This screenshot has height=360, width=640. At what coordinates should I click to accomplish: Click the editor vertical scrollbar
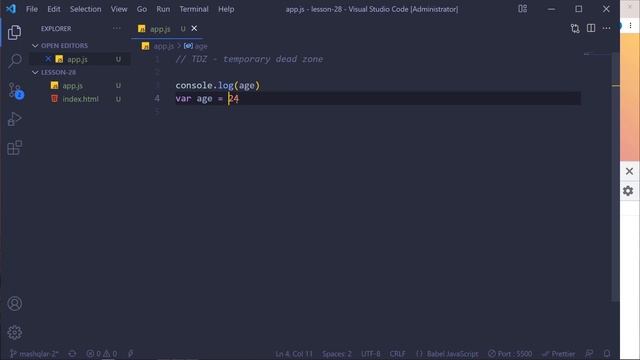click(x=616, y=177)
